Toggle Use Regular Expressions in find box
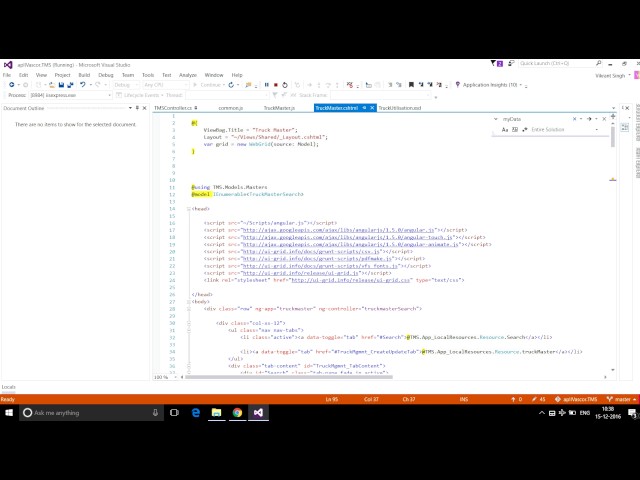The width and height of the screenshot is (640, 480). click(x=524, y=129)
